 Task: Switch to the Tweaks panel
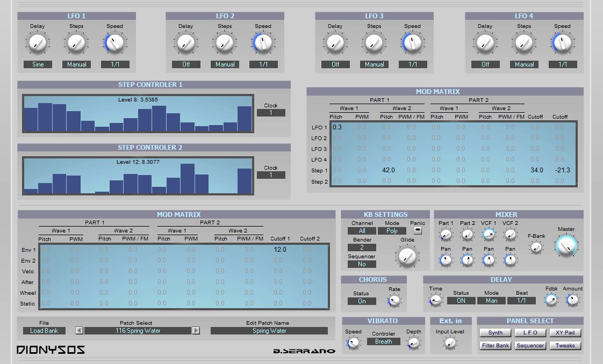coord(565,346)
